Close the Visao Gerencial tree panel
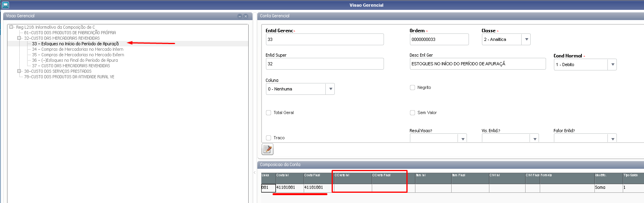This screenshot has width=644, height=203. point(245,16)
